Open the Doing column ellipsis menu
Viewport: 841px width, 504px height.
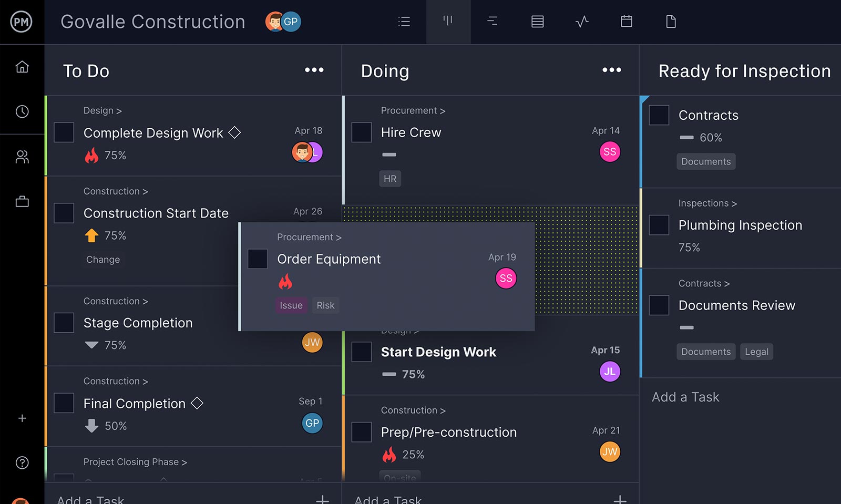(x=611, y=70)
